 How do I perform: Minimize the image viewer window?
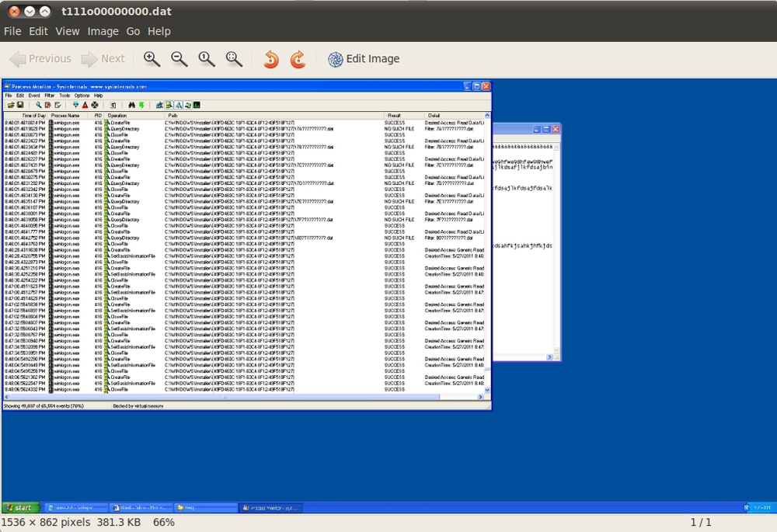point(30,12)
